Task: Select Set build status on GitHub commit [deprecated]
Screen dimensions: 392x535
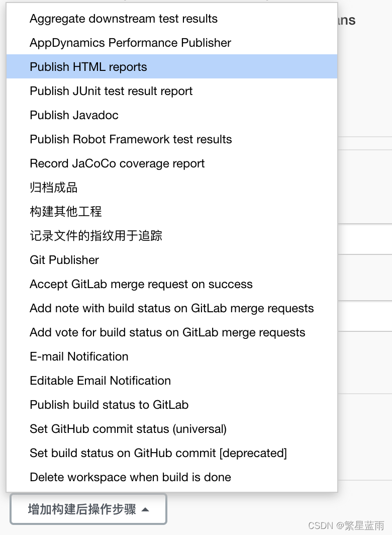Action: 171,453
